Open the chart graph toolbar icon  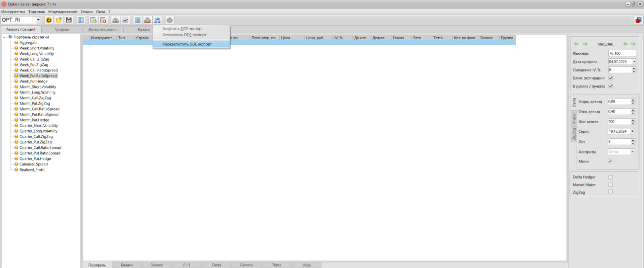click(125, 20)
